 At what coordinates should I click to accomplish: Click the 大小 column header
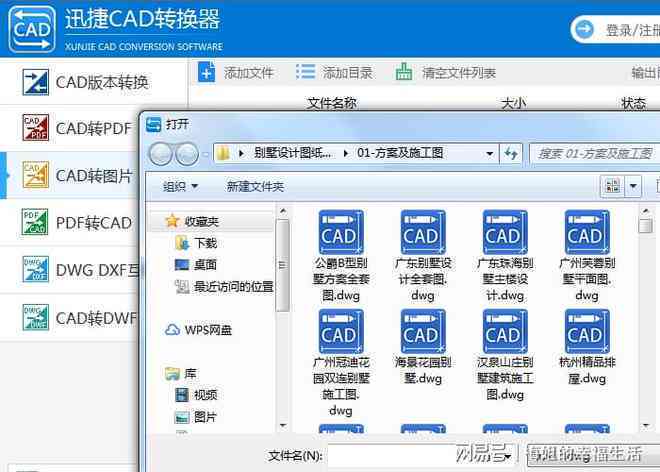pos(514,103)
